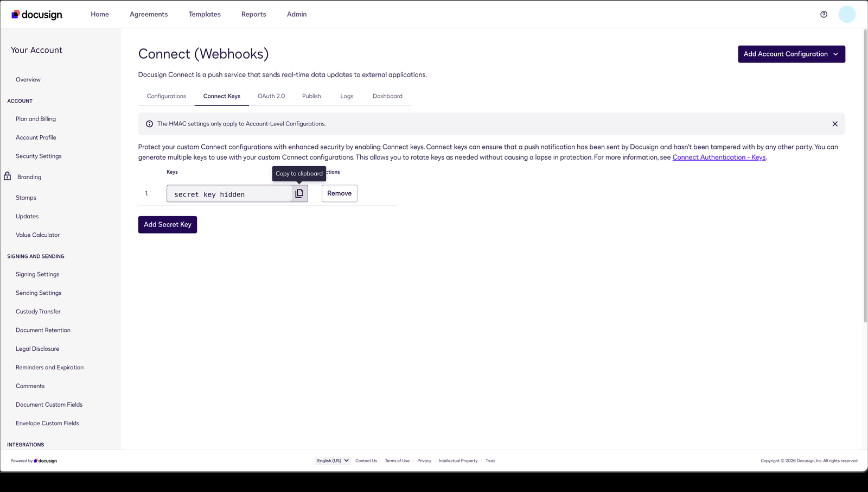The image size is (868, 492).
Task: Open the Publish tab
Action: point(311,96)
